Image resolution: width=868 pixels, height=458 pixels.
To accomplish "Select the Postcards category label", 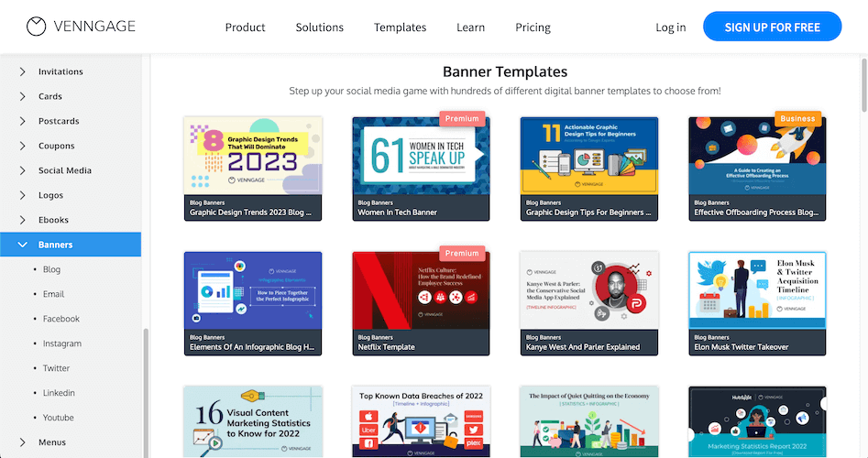I will (x=59, y=121).
